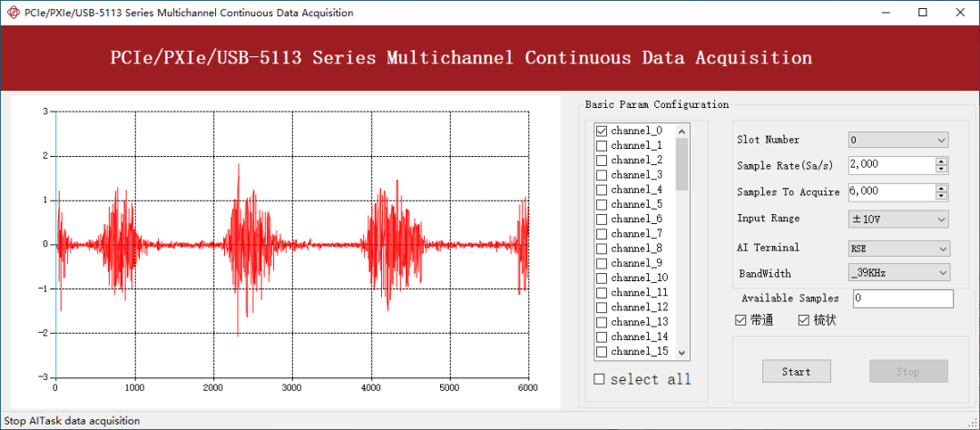Image resolution: width=980 pixels, height=430 pixels.
Task: Click the y-axis label −3
Action: (43, 376)
